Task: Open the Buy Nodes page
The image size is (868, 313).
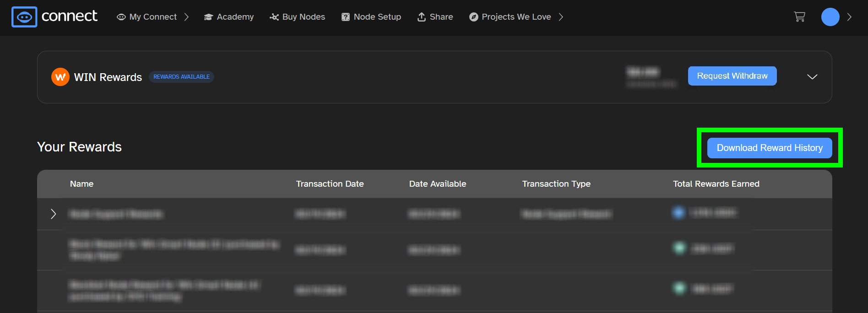Action: pyautogui.click(x=298, y=17)
